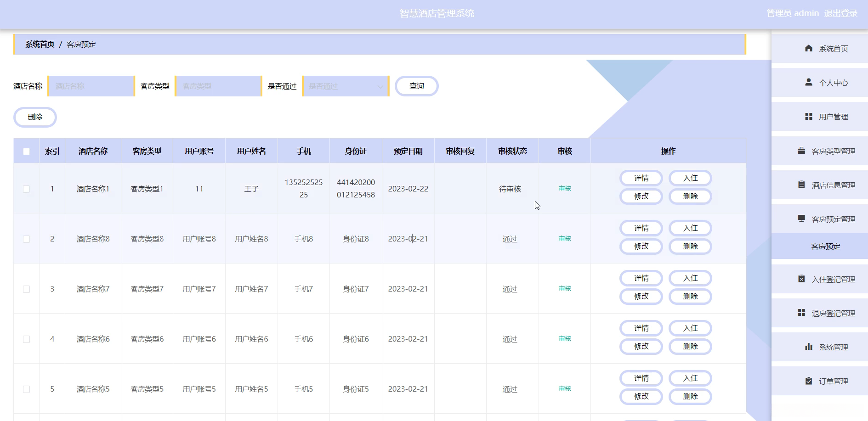This screenshot has height=421, width=868.
Task: Click 审核 link for 酒店名称7 row
Action: (x=565, y=289)
